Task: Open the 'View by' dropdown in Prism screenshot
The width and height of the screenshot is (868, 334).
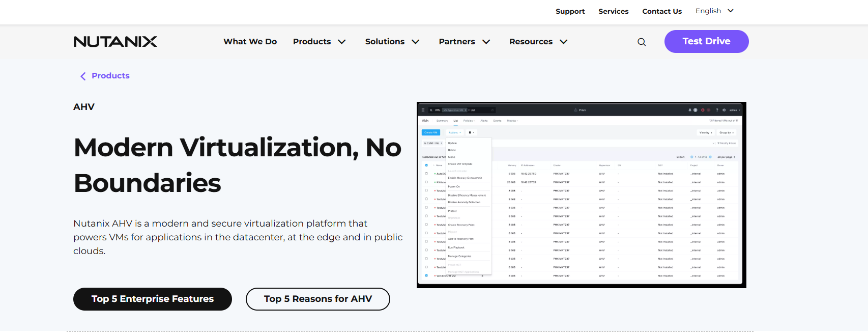Action: [x=706, y=132]
